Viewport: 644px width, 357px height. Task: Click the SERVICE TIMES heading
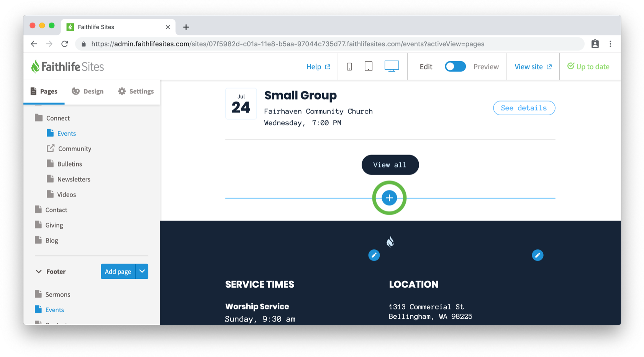260,284
